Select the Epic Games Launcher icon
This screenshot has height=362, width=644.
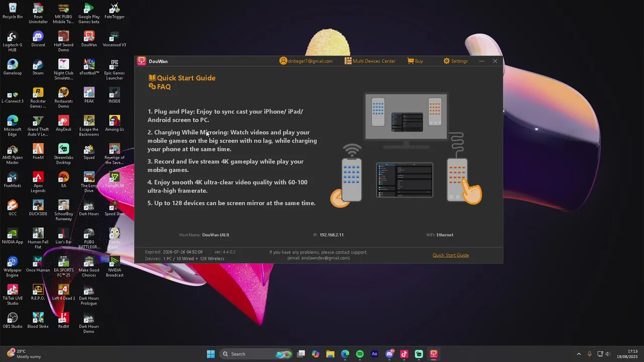[x=114, y=70]
